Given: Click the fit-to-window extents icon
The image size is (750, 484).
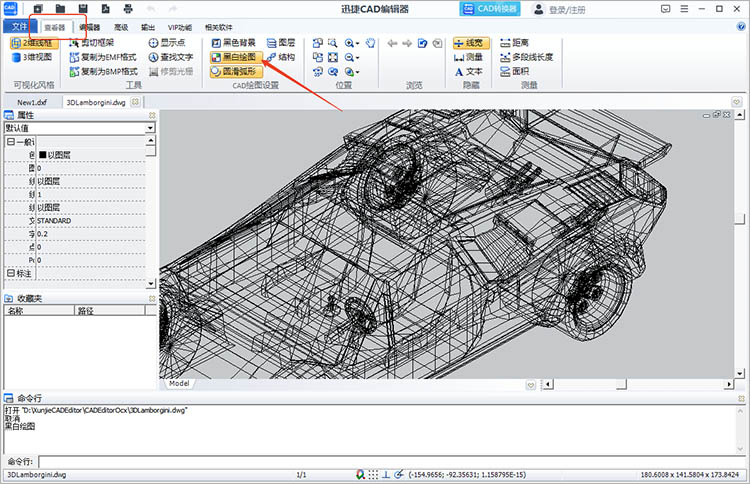Looking at the screenshot, I should coord(333,57).
